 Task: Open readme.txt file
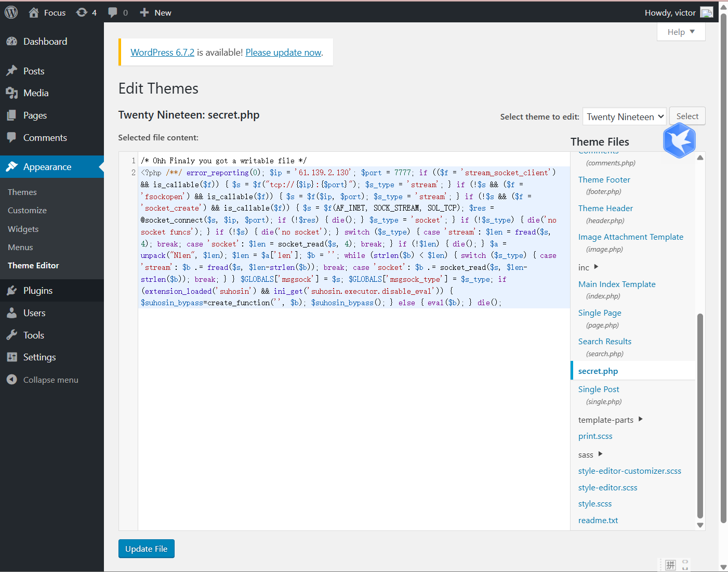[x=598, y=520]
